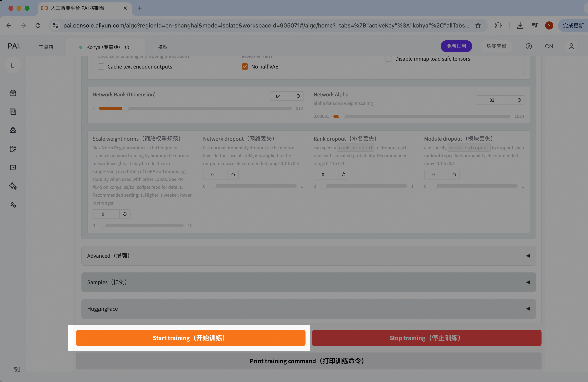Uncheck the No half VAE checkbox
The width and height of the screenshot is (588, 382).
(x=244, y=67)
